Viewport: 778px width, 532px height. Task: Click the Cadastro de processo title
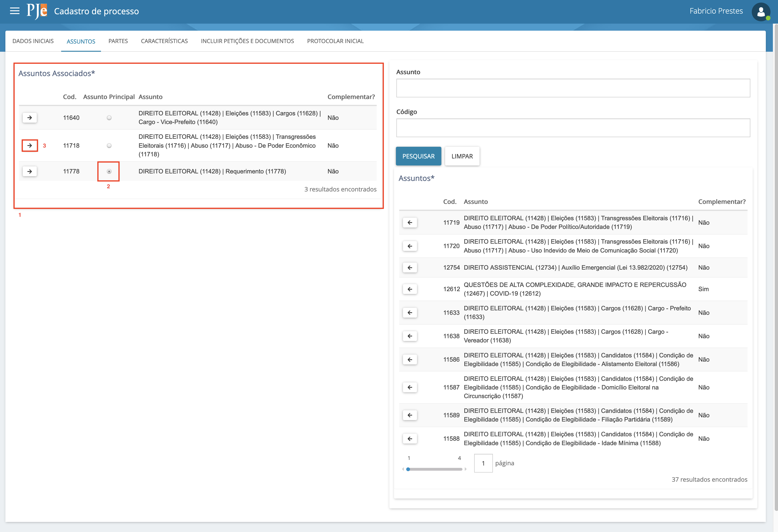(97, 11)
